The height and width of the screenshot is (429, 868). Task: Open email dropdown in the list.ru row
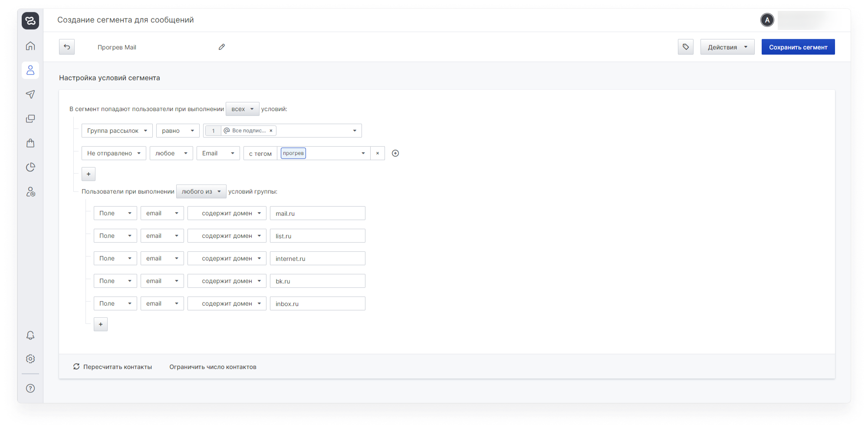coord(162,236)
